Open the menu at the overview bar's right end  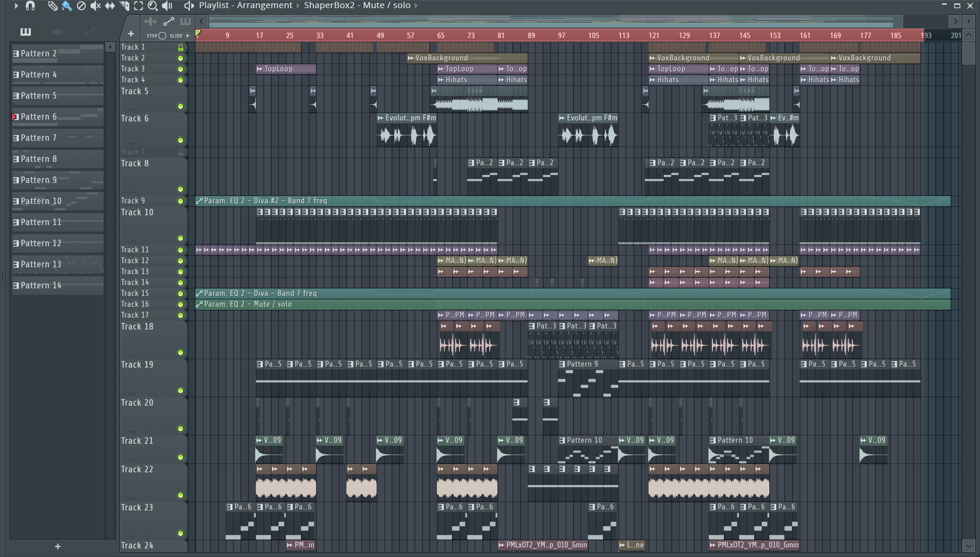coord(968,21)
